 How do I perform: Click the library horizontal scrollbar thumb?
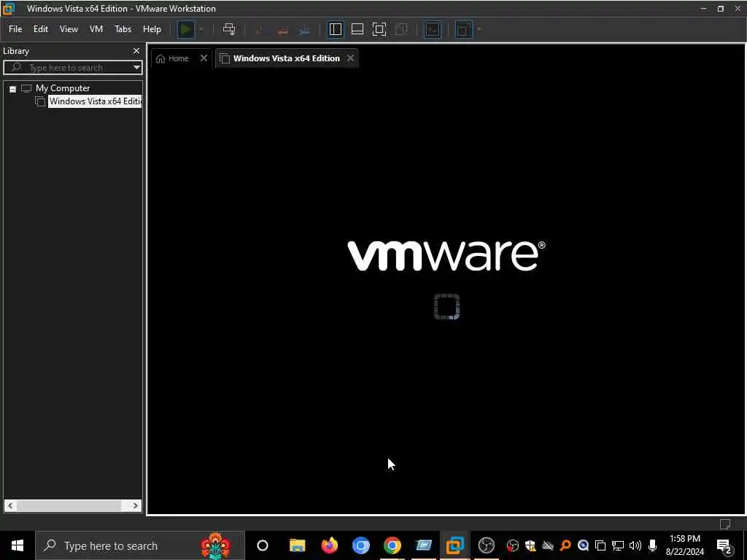pyautogui.click(x=69, y=506)
